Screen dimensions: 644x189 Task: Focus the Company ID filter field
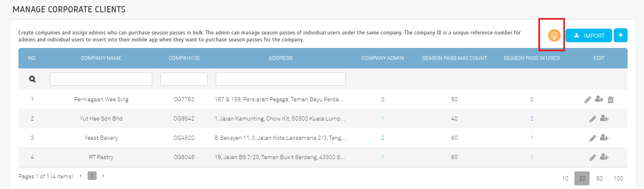tap(184, 79)
